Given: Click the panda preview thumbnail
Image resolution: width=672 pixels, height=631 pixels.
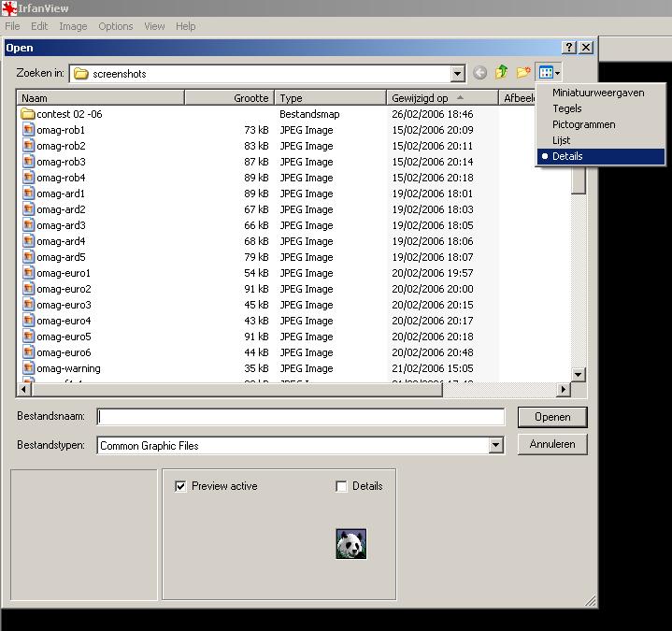Looking at the screenshot, I should (350, 544).
